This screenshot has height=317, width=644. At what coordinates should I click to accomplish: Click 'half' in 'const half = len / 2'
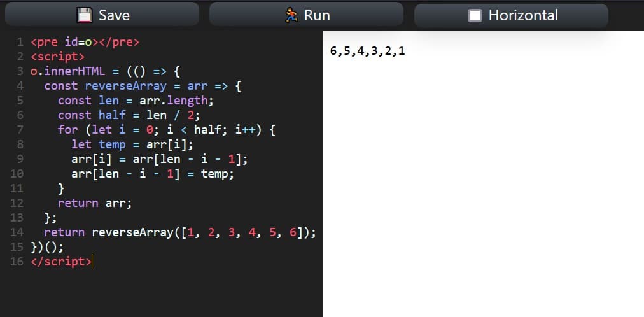click(x=112, y=115)
